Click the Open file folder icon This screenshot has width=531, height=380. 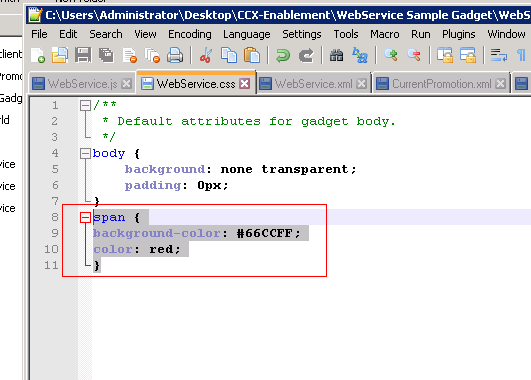coord(60,55)
